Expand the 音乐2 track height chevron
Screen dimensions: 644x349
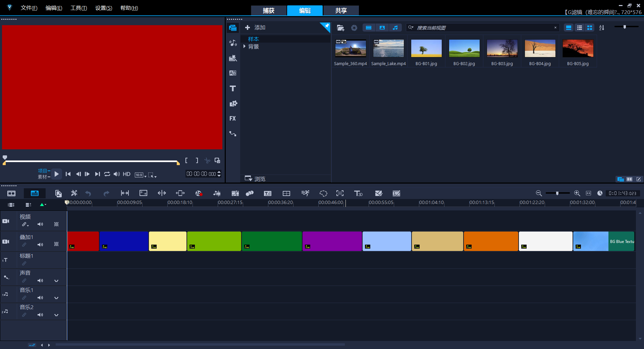pos(56,315)
